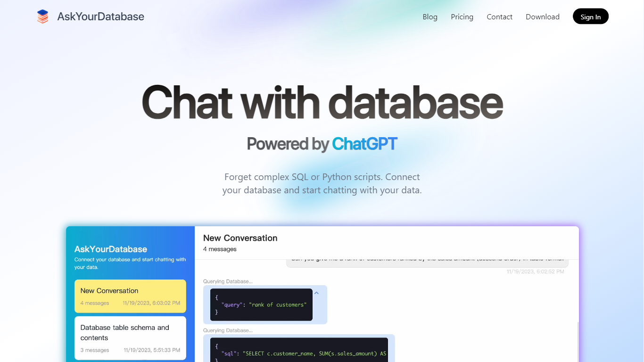Open the Contact link
Viewport: 644px width, 362px height.
tap(499, 16)
